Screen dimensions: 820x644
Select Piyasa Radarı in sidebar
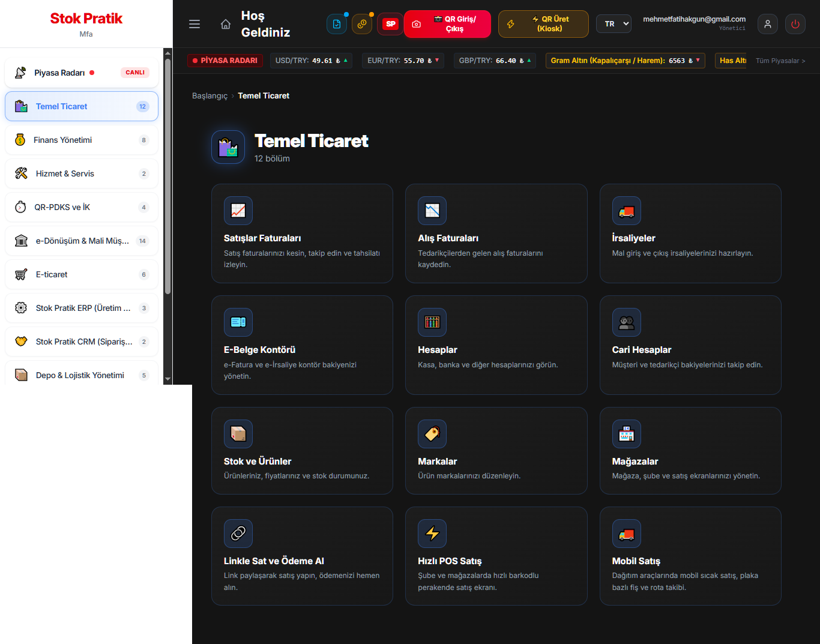click(82, 73)
